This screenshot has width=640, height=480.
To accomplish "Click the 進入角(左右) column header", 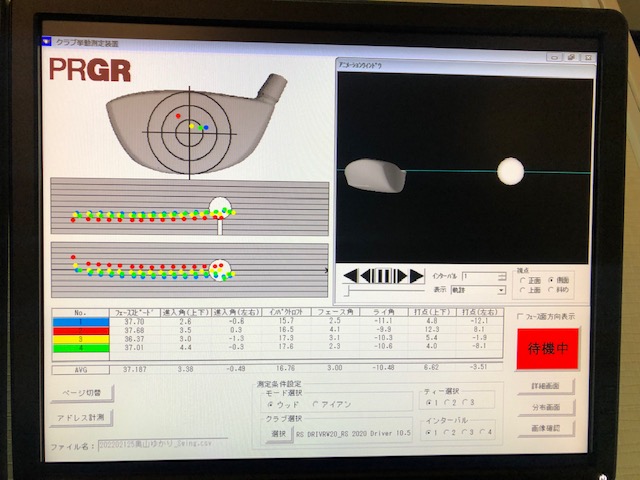I will click(x=236, y=312).
